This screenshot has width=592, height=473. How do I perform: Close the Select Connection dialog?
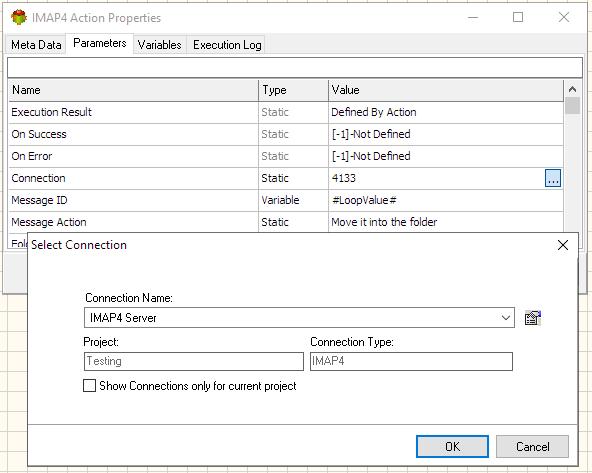(x=563, y=245)
